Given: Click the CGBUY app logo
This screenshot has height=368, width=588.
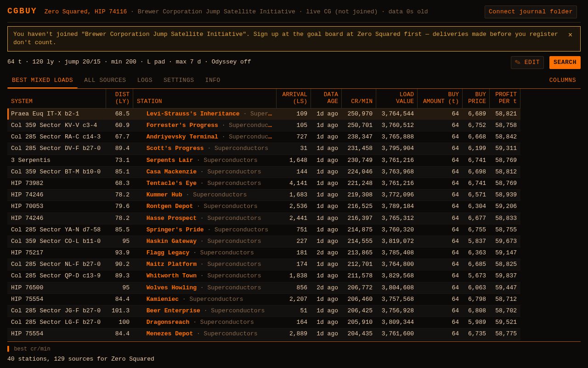Looking at the screenshot, I should [x=22, y=11].
